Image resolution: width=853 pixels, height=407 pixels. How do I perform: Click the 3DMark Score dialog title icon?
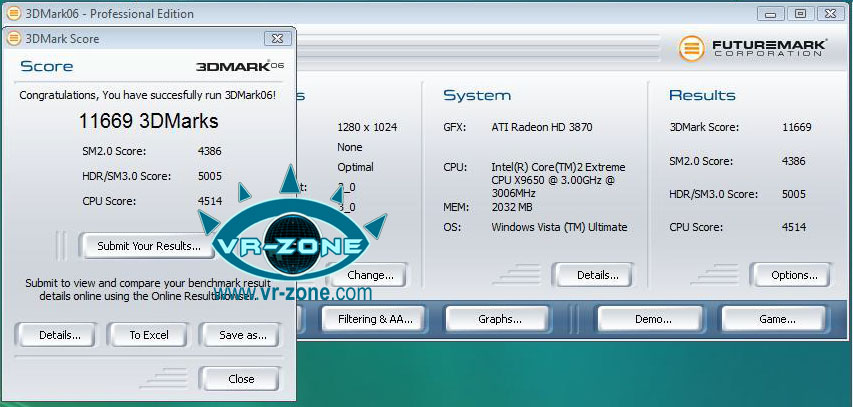pos(13,38)
